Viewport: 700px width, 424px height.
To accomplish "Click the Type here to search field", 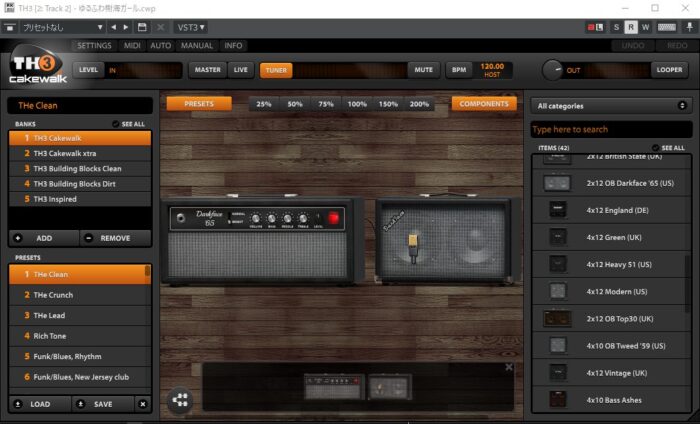I will (611, 129).
